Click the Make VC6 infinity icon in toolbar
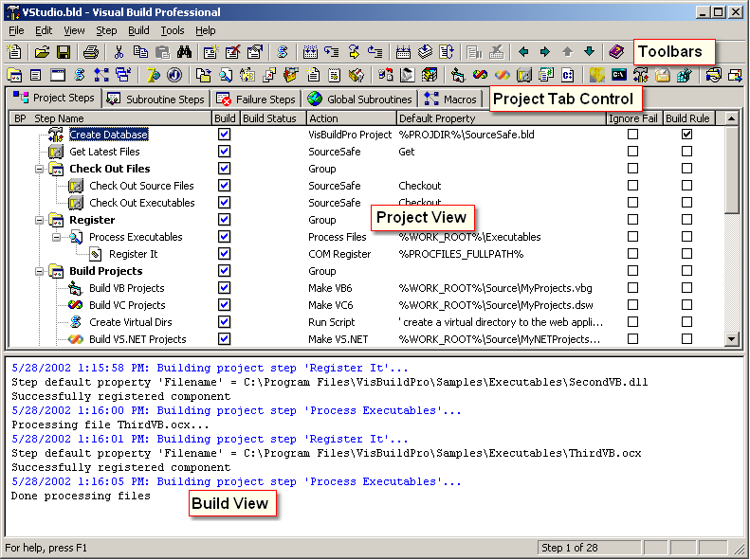The width and height of the screenshot is (750, 560). tap(480, 75)
